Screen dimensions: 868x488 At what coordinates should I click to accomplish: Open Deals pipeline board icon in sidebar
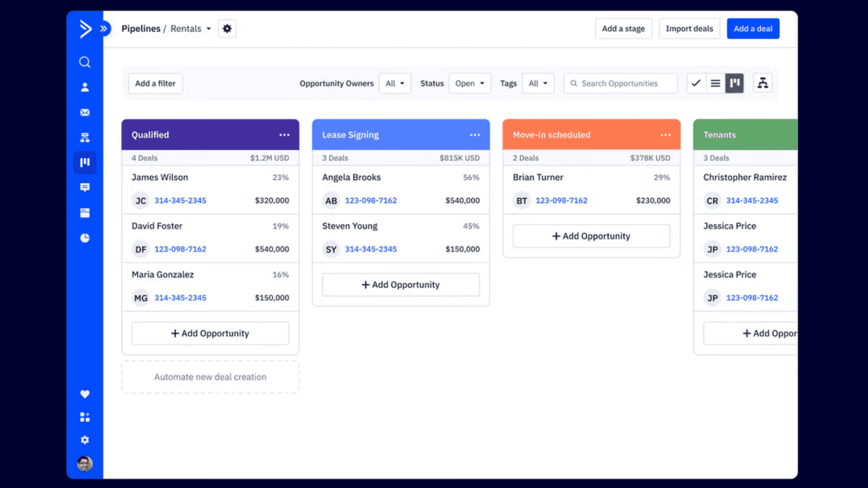pyautogui.click(x=85, y=163)
